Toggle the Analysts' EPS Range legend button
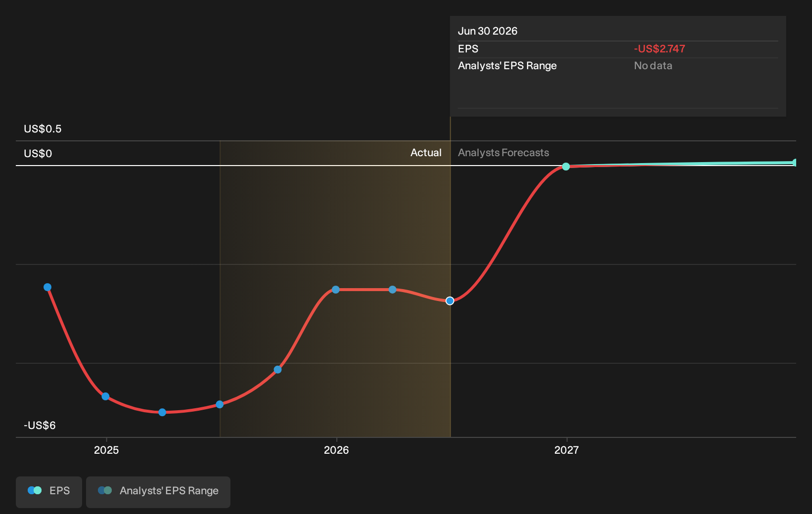The image size is (812, 514). click(158, 492)
